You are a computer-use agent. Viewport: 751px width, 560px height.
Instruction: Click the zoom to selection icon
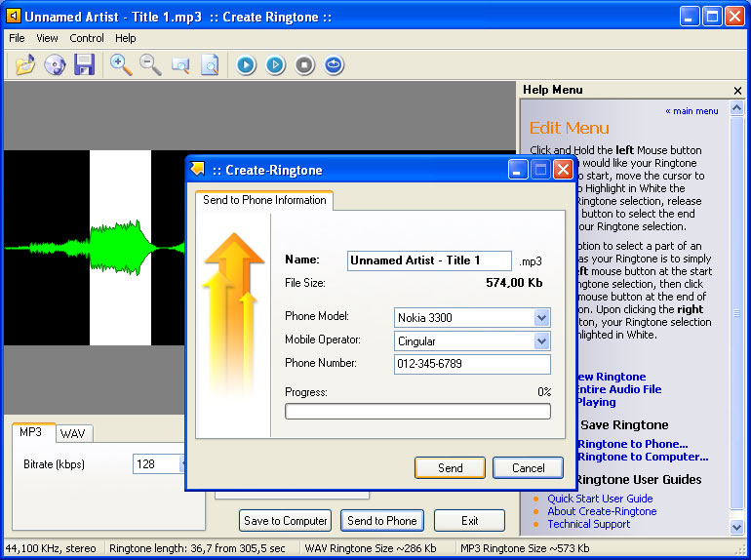point(180,65)
